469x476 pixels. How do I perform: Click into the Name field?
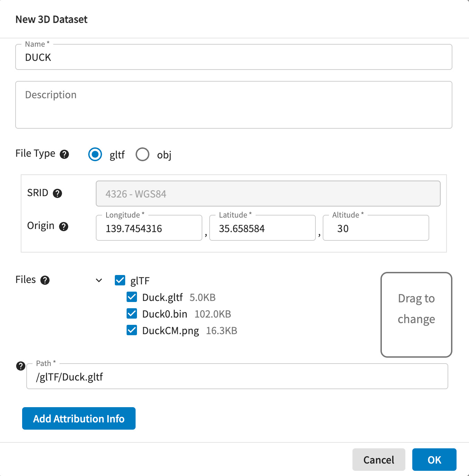pos(233,57)
